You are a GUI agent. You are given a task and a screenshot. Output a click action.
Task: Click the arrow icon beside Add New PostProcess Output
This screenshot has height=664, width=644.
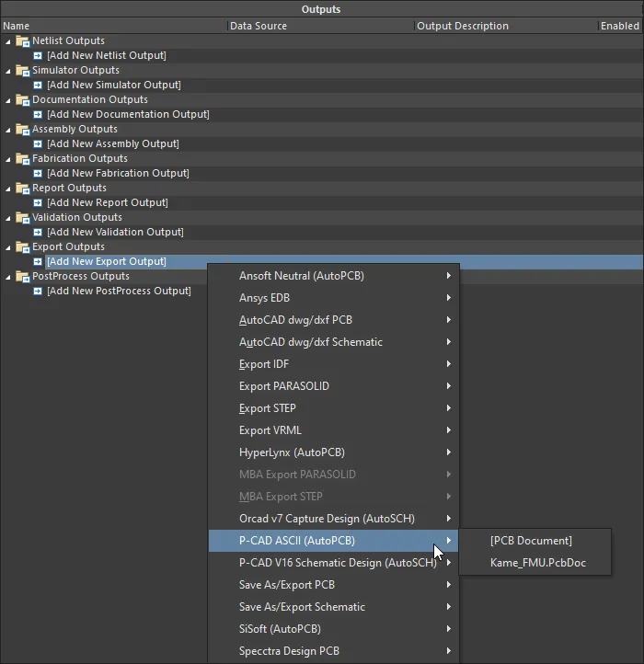[38, 291]
